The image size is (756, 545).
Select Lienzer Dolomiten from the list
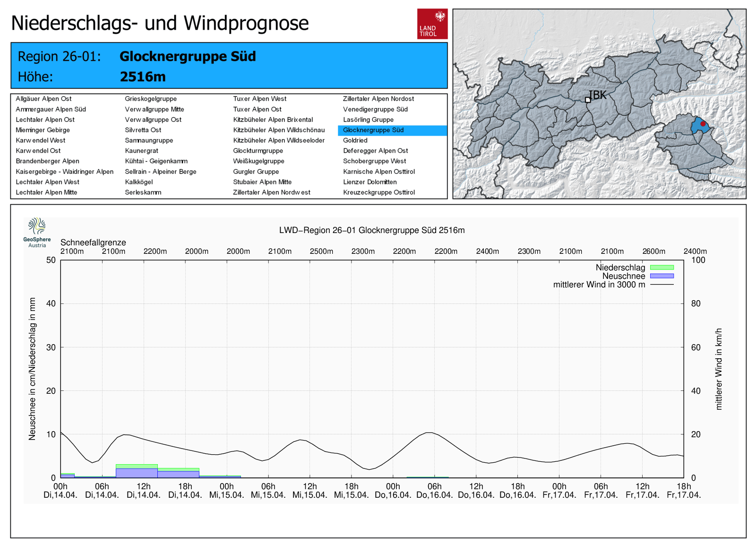[369, 182]
